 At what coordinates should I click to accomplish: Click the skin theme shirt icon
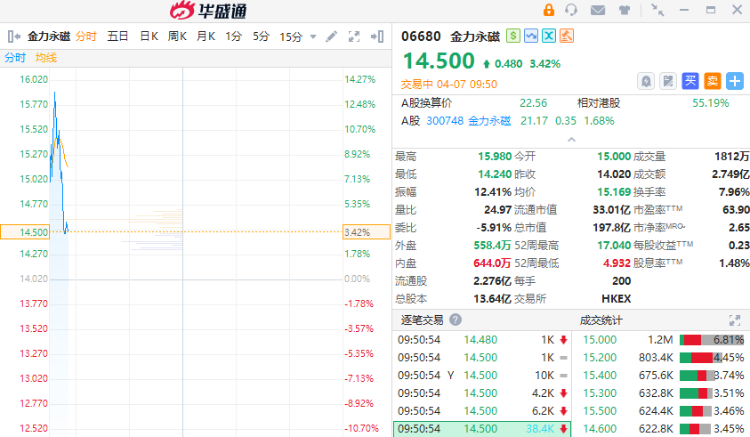624,10
